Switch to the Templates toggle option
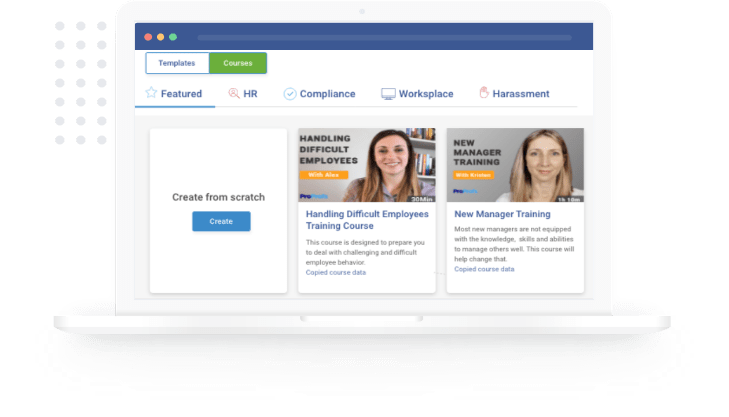729x417 pixels. click(x=177, y=63)
